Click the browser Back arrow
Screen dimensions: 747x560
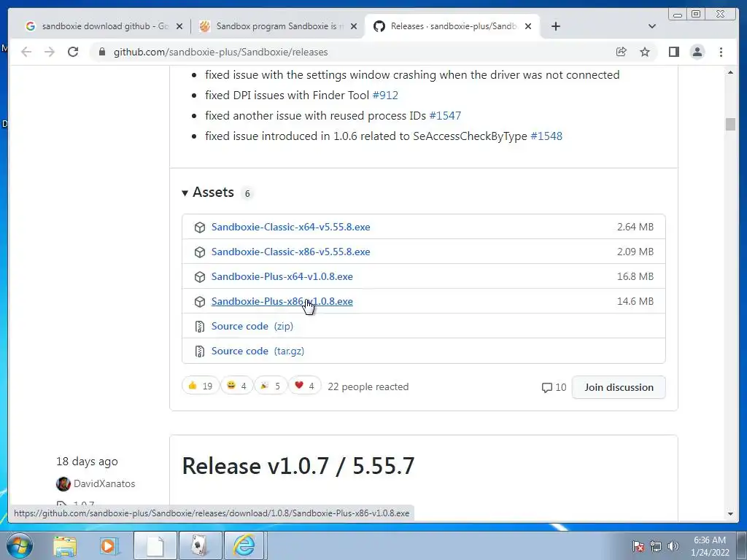26,52
